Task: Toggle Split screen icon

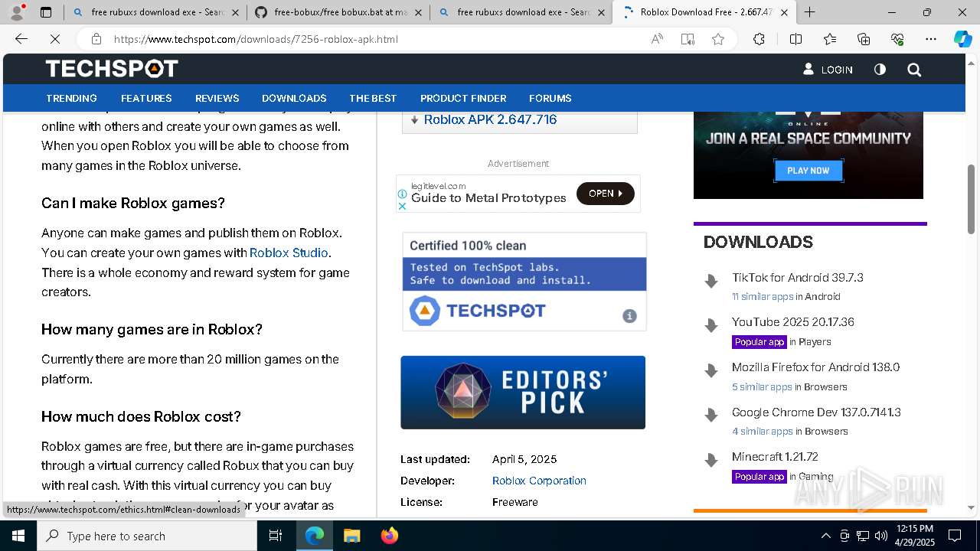Action: 795,39
